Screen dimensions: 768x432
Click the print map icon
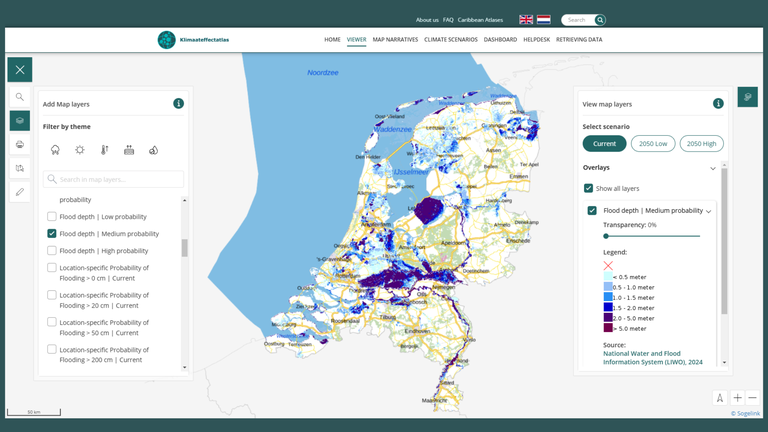coord(20,144)
